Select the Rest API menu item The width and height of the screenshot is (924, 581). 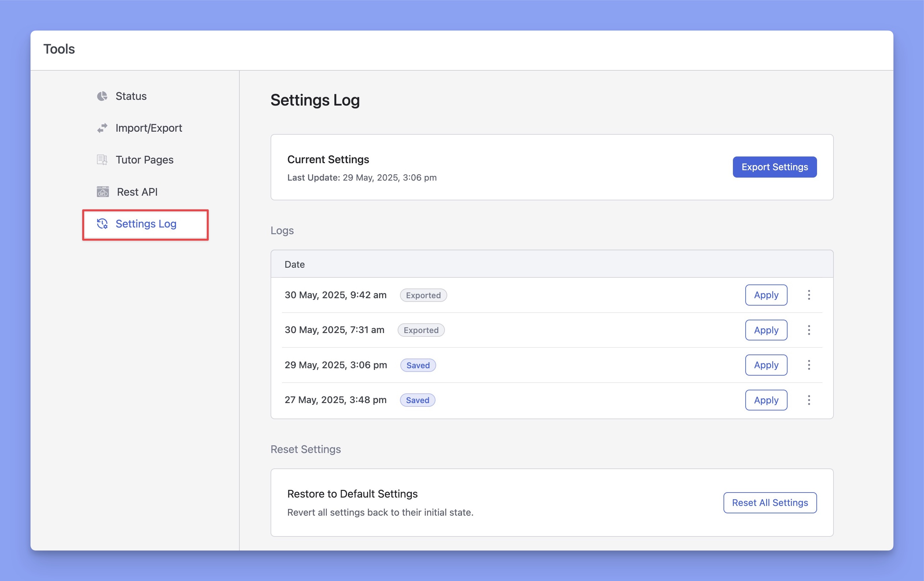click(x=137, y=192)
